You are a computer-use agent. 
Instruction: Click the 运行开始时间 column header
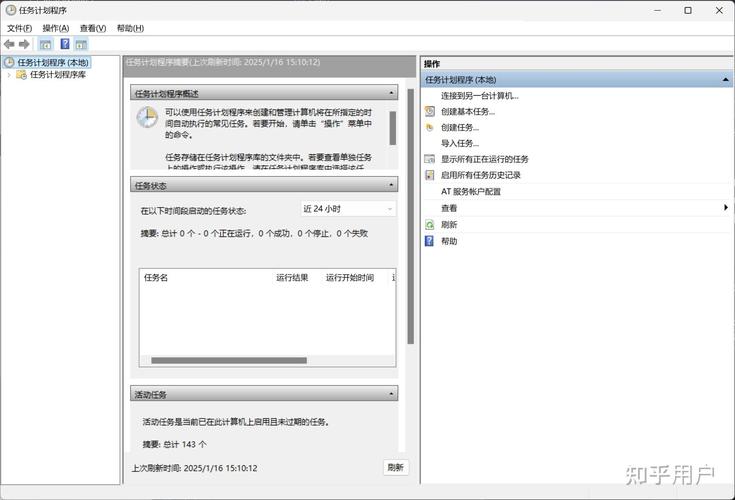[350, 277]
